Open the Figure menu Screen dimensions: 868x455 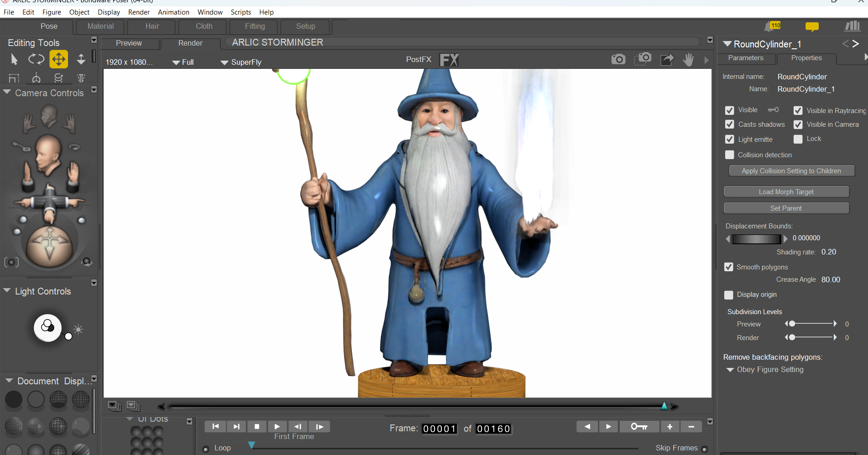tap(52, 12)
